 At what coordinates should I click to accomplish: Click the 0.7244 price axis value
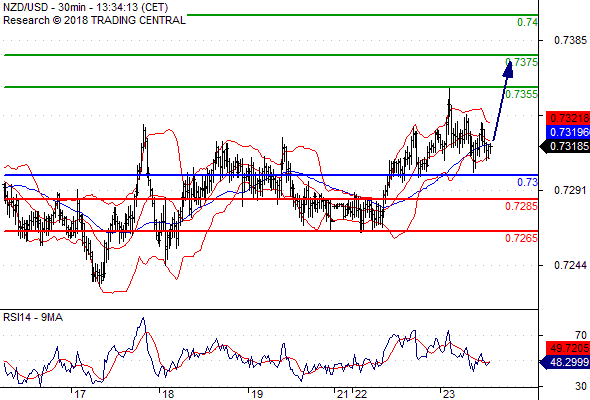pos(570,265)
